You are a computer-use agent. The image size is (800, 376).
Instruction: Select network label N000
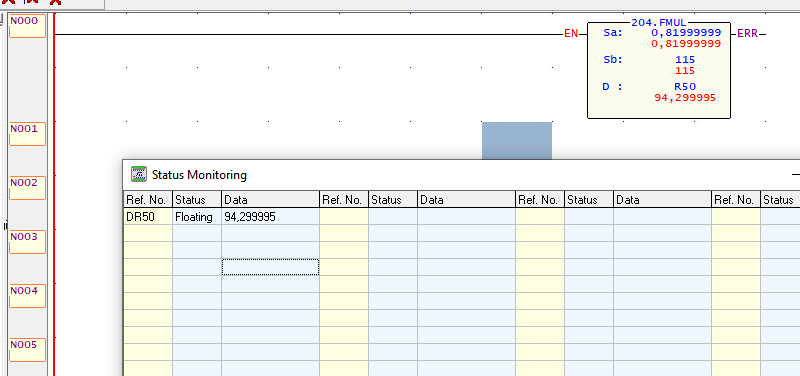coord(28,26)
